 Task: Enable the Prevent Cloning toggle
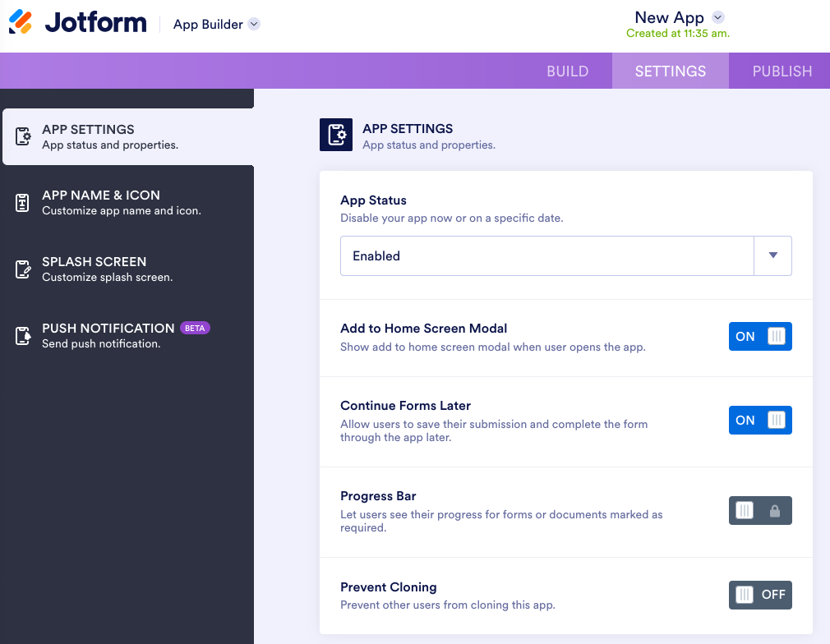(x=760, y=595)
